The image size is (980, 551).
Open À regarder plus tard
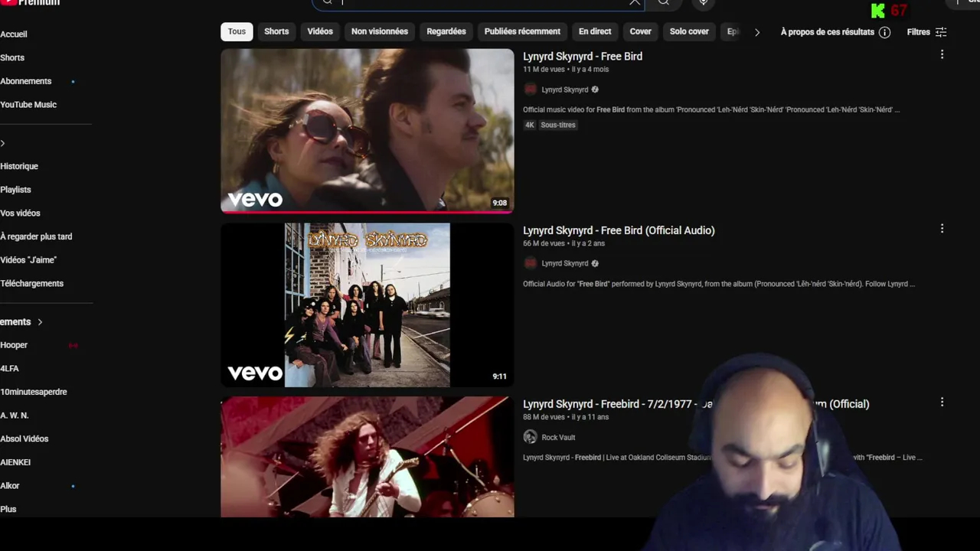[x=36, y=236]
